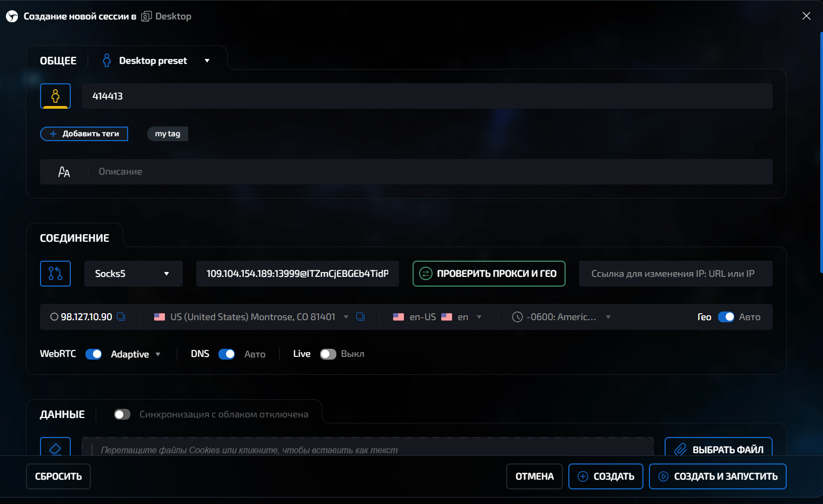Click the yellow profile avatar icon
Screen dimensions: 823x504
coord(55,96)
